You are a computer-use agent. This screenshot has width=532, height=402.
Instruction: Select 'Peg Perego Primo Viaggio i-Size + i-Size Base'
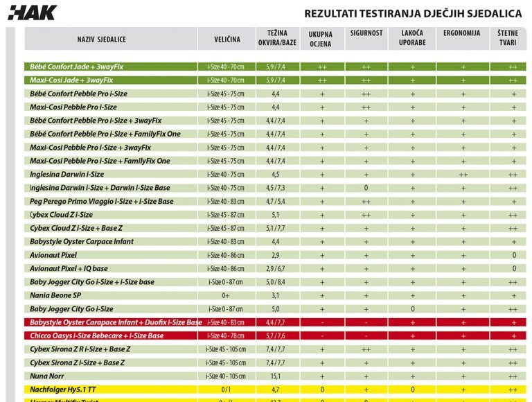pos(275,201)
